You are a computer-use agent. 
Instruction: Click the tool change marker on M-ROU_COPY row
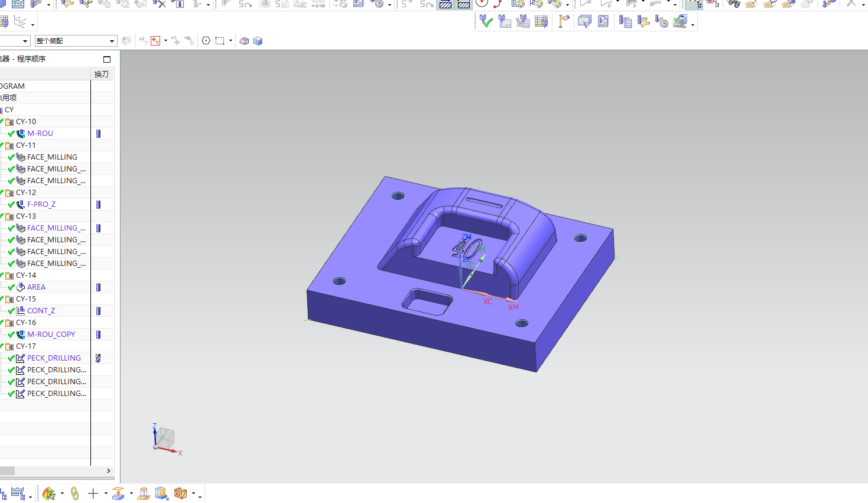click(99, 335)
